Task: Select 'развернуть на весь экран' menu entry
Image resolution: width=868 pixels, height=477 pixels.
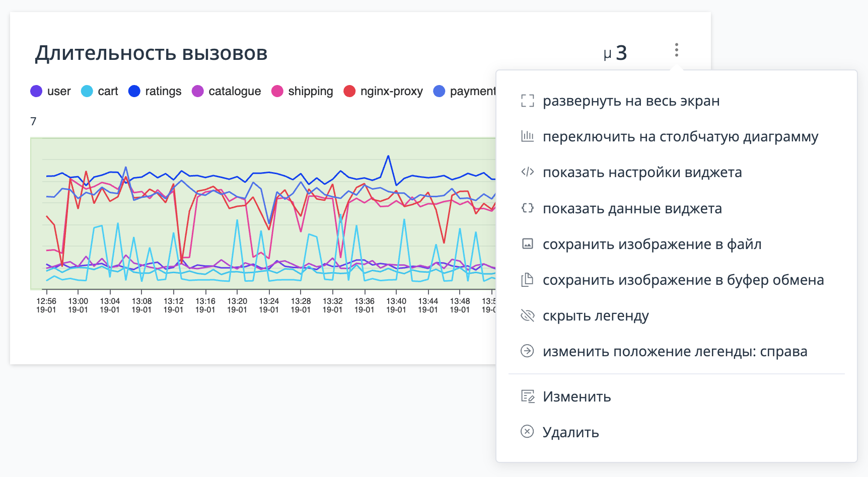Action: coord(631,101)
